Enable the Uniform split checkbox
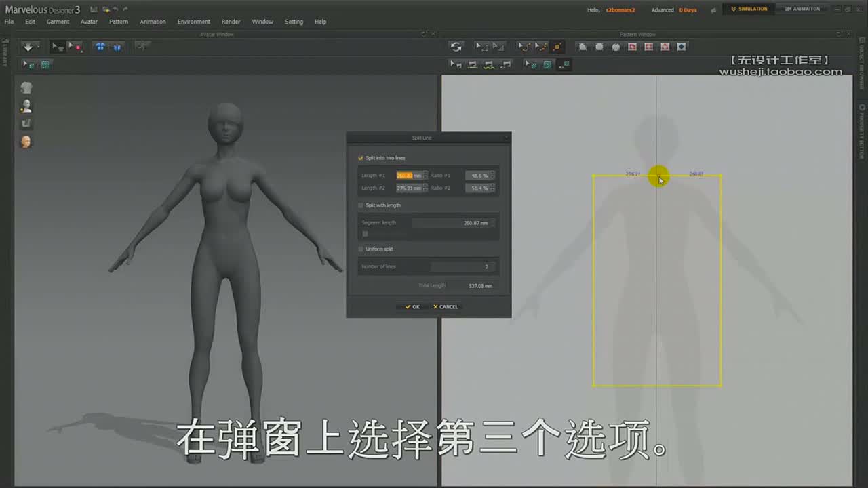The height and width of the screenshot is (488, 868). pyautogui.click(x=361, y=249)
